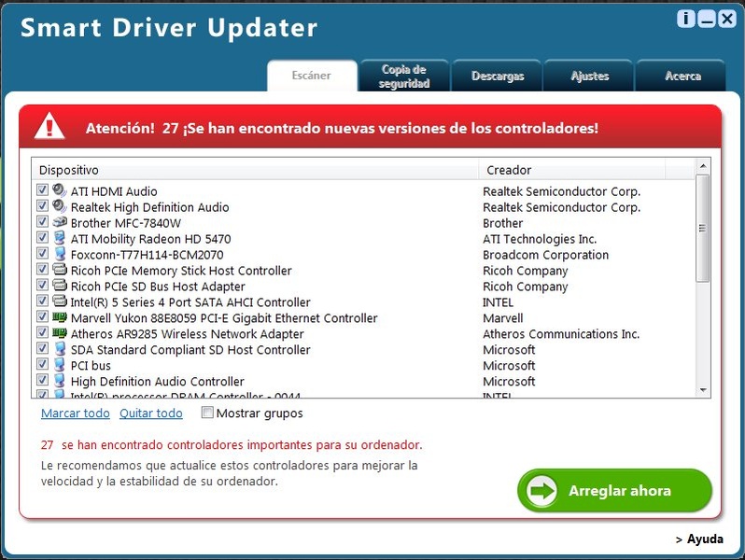
Task: Click the Arreglar ahora button
Action: (614, 491)
